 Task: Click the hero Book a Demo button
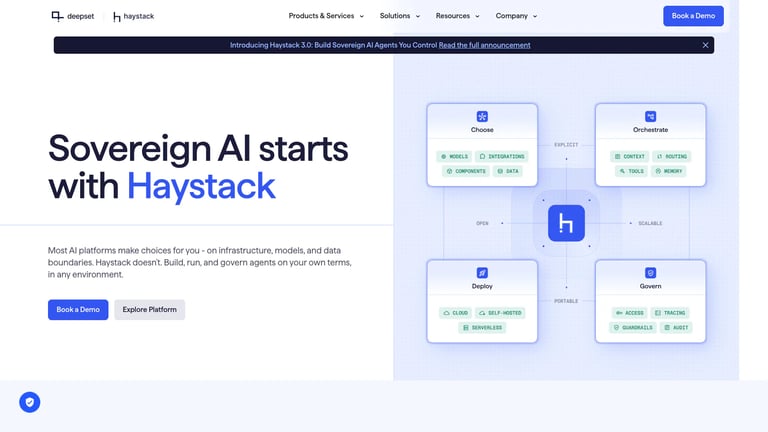78,310
